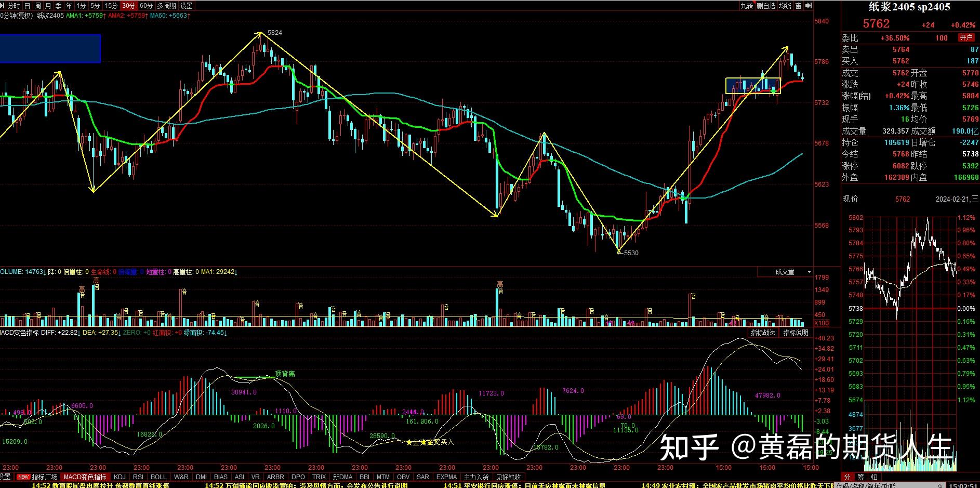
Task: Toggle the 九转 indicator
Action: coord(747,6)
